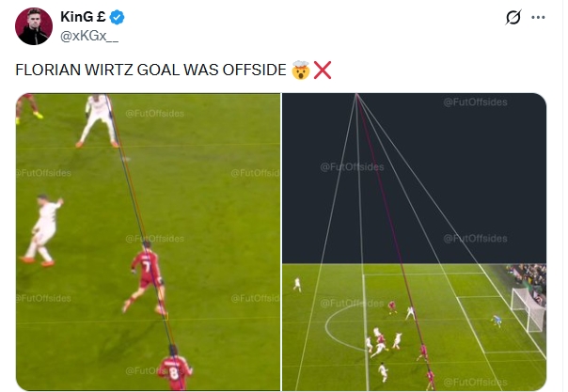Click the goalkeeper in blue kit
Image resolution: width=568 pixels, height=392 pixels.
(497, 321)
